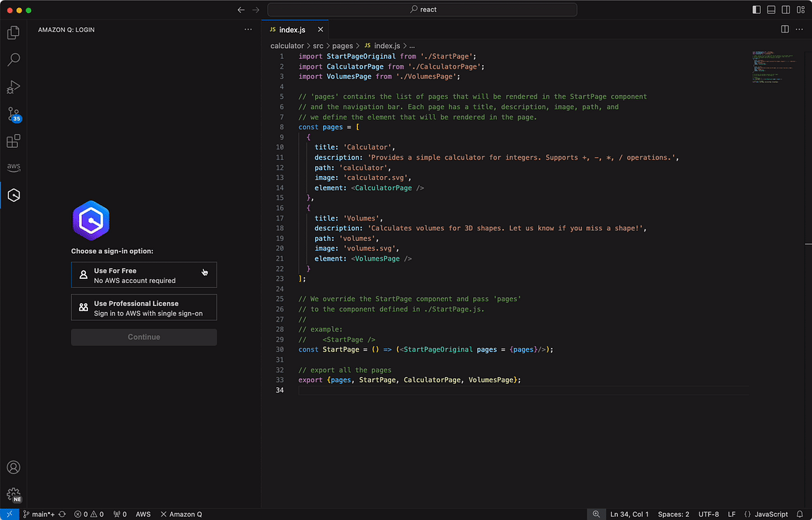Select Use Professional License option
The width and height of the screenshot is (812, 520).
[144, 307]
